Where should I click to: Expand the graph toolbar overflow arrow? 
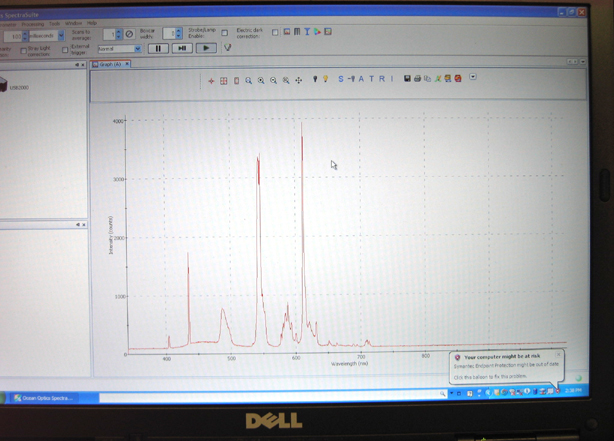coord(473,77)
